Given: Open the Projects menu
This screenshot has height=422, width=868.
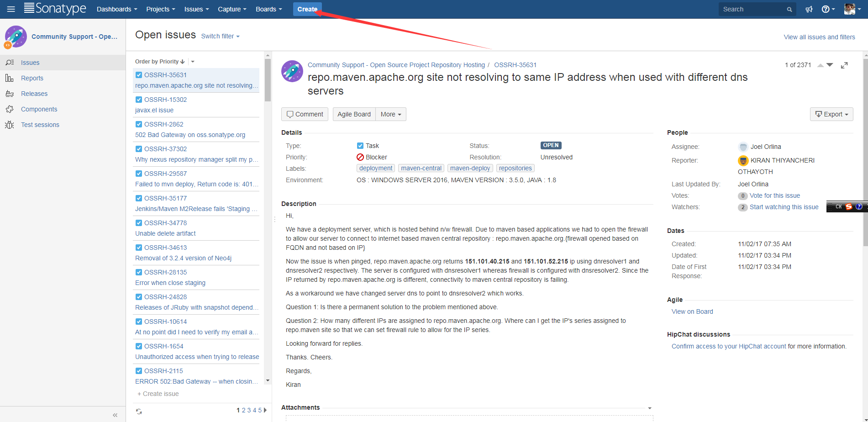Looking at the screenshot, I should (161, 9).
